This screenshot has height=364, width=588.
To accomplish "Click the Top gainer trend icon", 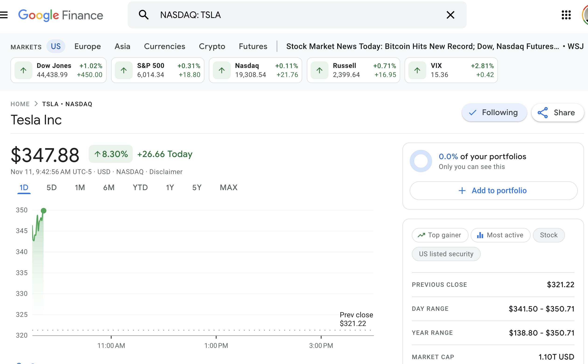I will (x=421, y=235).
